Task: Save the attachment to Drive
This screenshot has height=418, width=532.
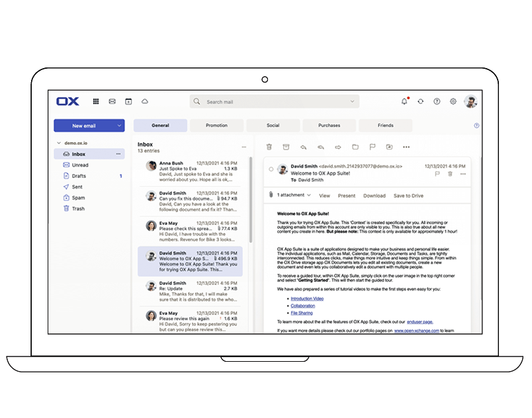Action: coord(408,196)
